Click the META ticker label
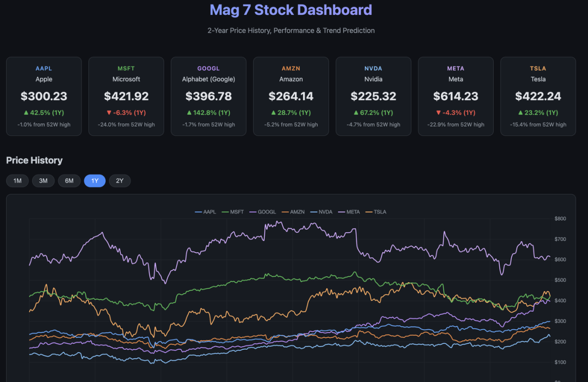The width and height of the screenshot is (588, 382). tap(456, 69)
